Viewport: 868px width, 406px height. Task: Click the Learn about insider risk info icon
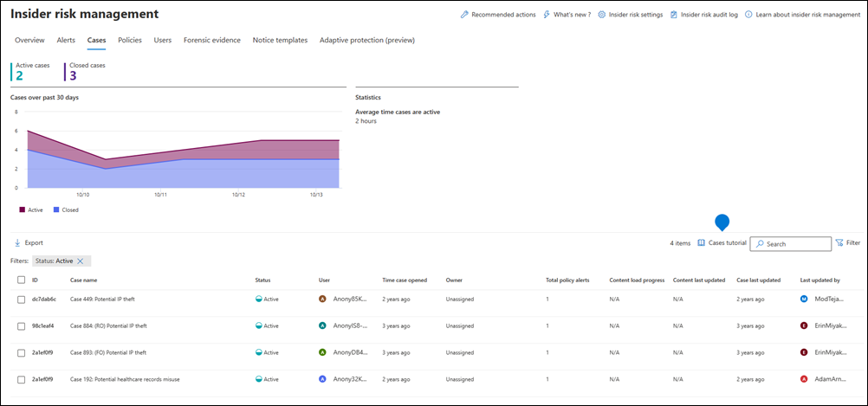(748, 15)
